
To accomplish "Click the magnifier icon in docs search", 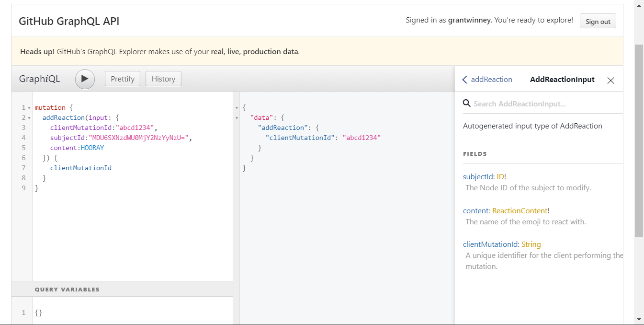I will (466, 104).
